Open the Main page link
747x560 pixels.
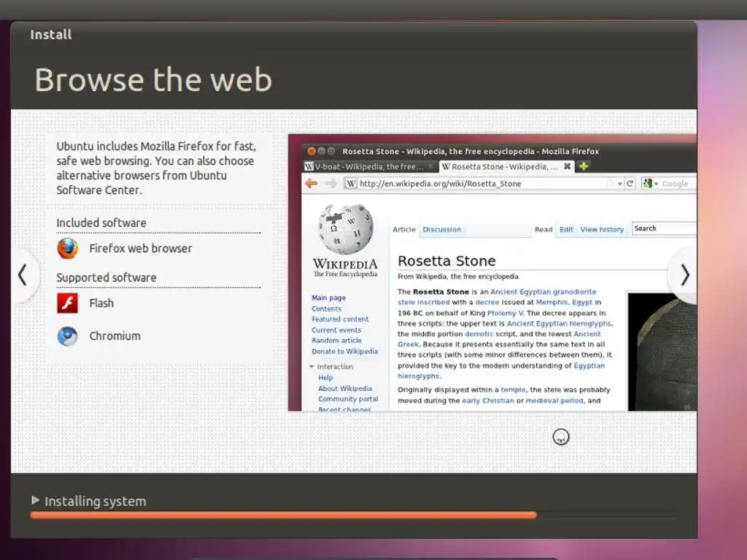point(329,297)
